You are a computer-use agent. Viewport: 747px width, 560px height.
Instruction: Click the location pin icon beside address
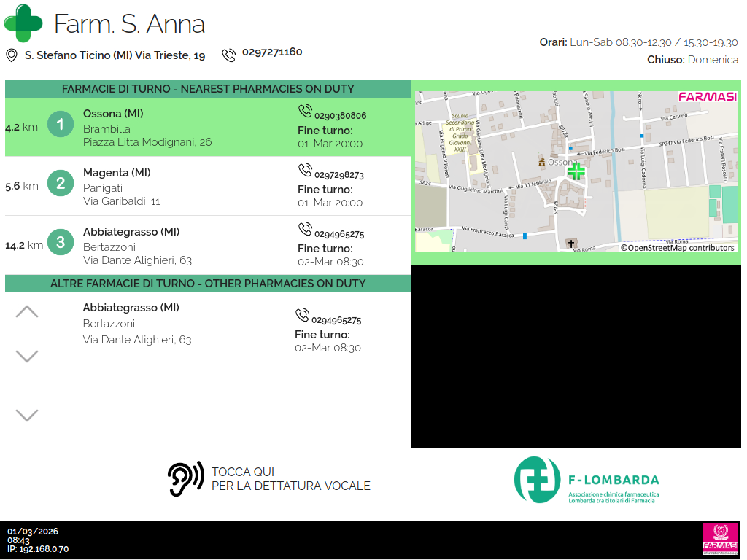tap(12, 55)
